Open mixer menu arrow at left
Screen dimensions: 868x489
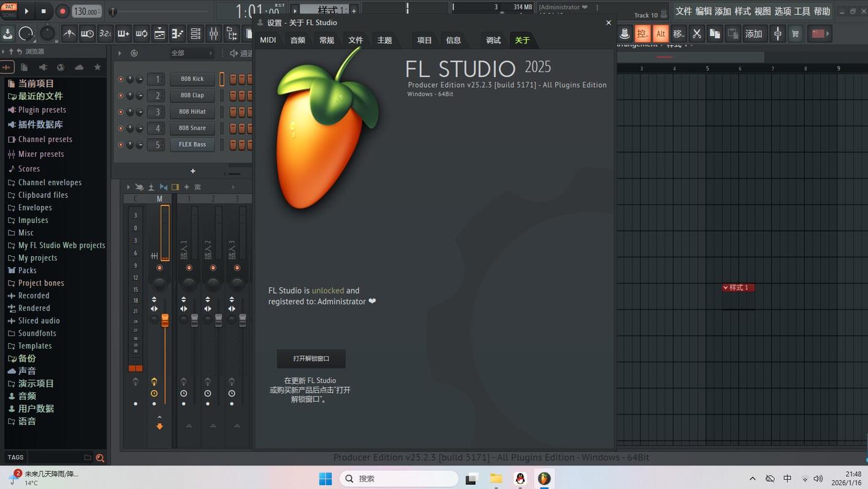128,187
